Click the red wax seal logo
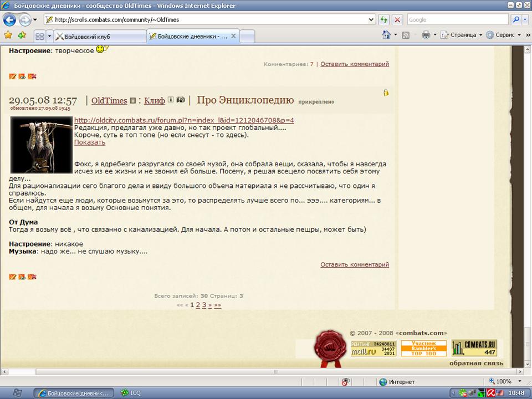 click(x=330, y=347)
